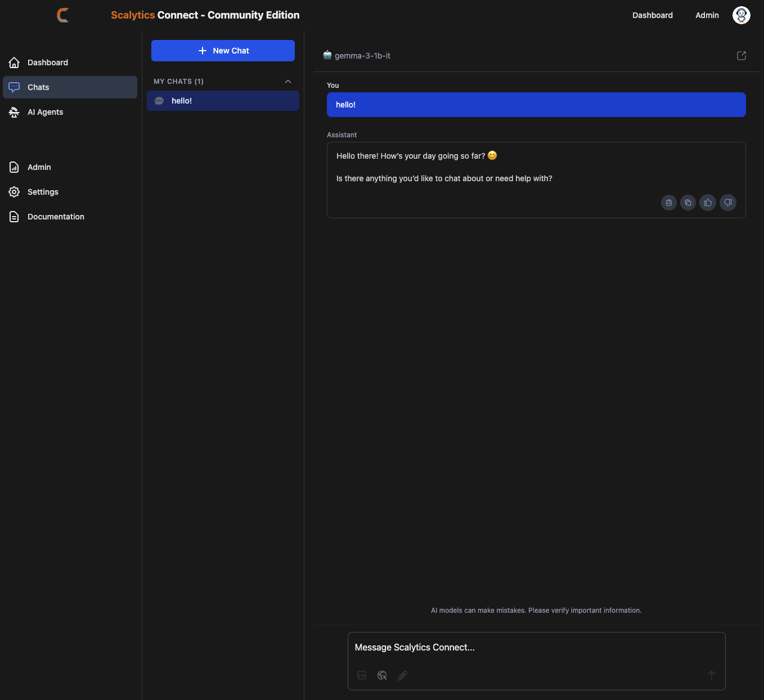The width and height of the screenshot is (764, 700).
Task: Open Settings in the sidebar
Action: [x=70, y=192]
